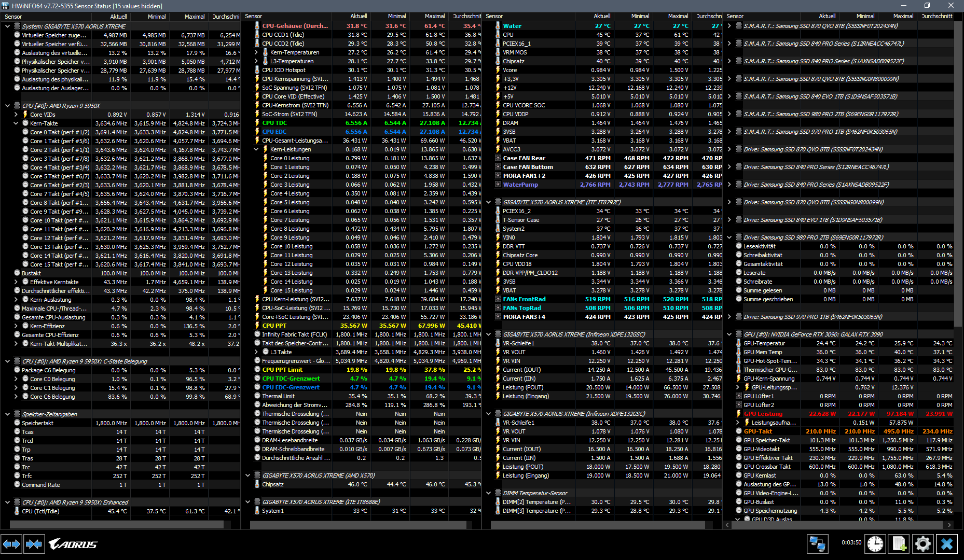Click the round icon beside Command Rate
Screen dimensions: 964x560
pos(17,485)
